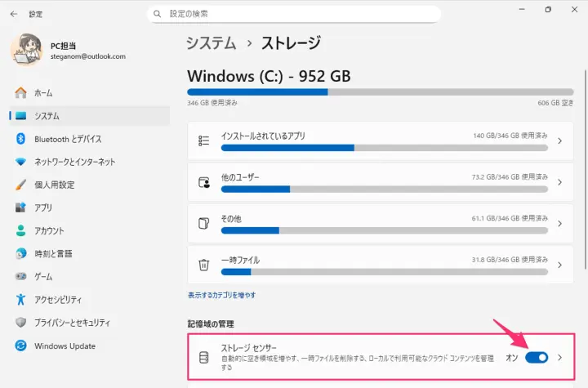588x388 pixels.
Task: Expand the installed apps row chevron
Action: [560, 141]
